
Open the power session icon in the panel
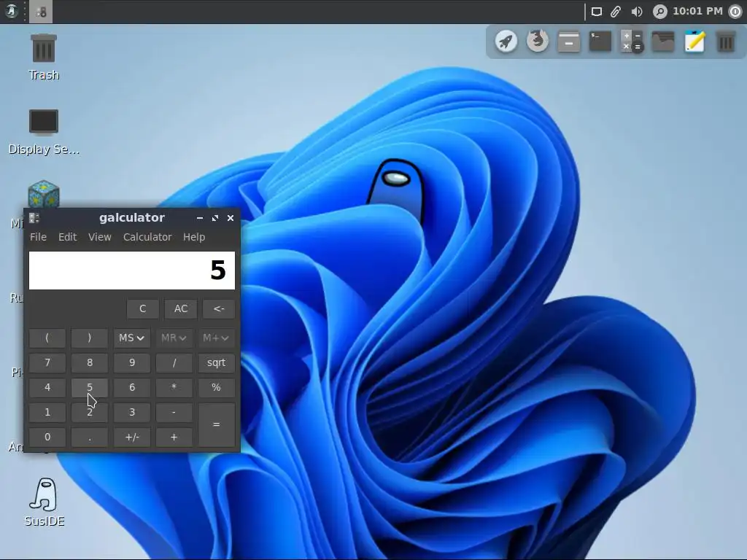click(735, 12)
